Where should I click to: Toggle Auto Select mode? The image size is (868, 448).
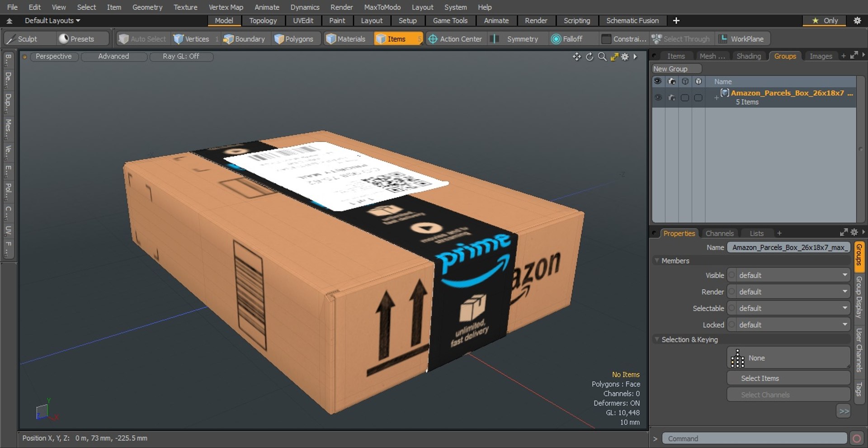coord(143,39)
